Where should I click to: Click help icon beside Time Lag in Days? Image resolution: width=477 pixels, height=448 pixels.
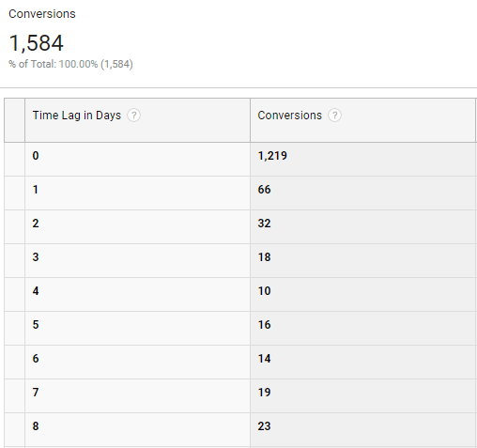tap(133, 116)
